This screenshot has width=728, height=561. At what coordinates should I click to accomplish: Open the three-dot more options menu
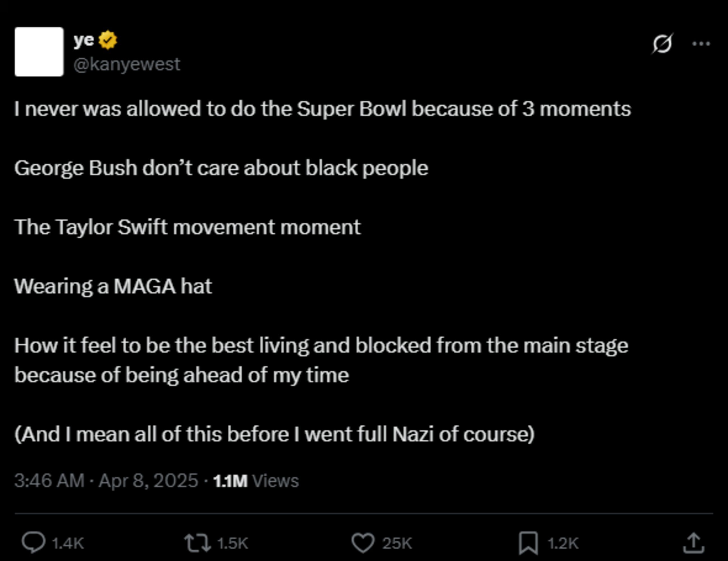701,44
